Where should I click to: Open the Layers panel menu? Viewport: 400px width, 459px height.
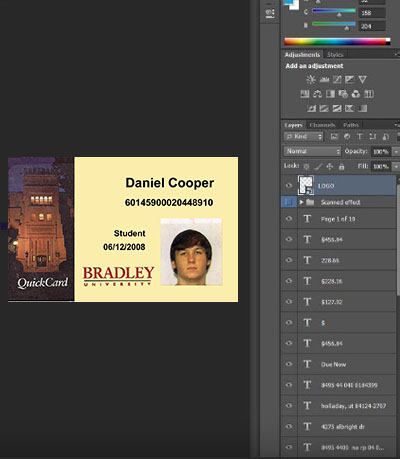point(397,125)
